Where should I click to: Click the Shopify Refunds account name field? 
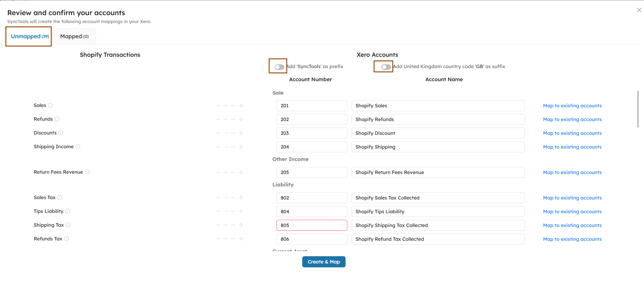click(x=438, y=119)
